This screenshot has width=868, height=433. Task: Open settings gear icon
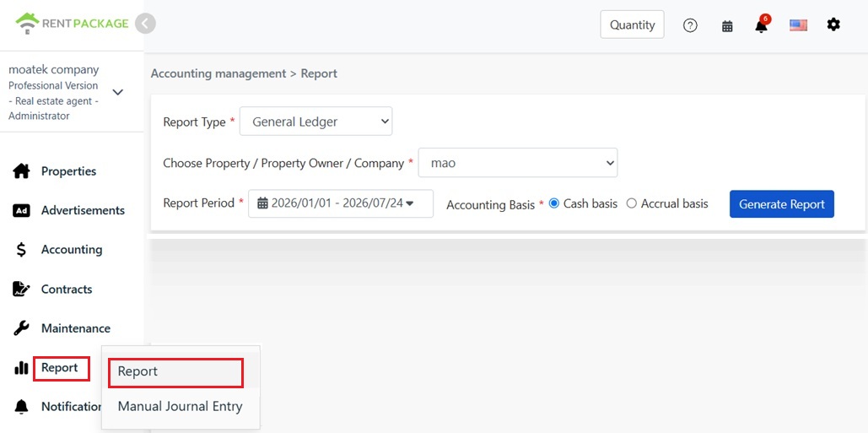[833, 24]
